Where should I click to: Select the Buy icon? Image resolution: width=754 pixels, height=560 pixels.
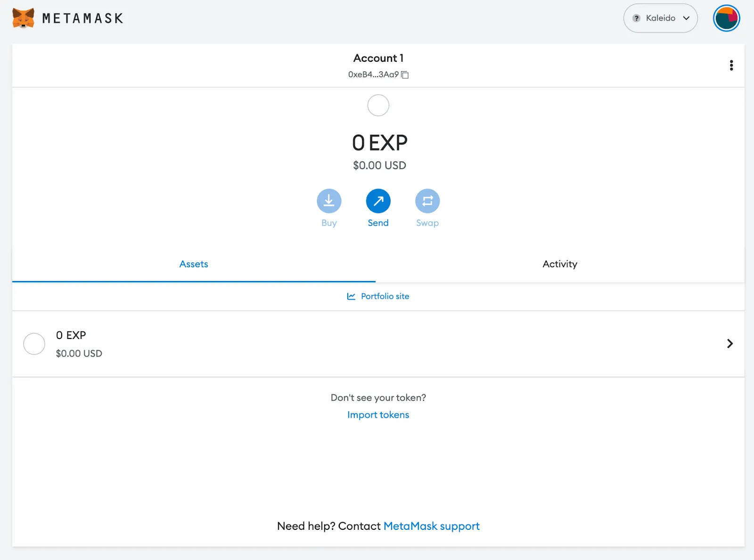[329, 201]
